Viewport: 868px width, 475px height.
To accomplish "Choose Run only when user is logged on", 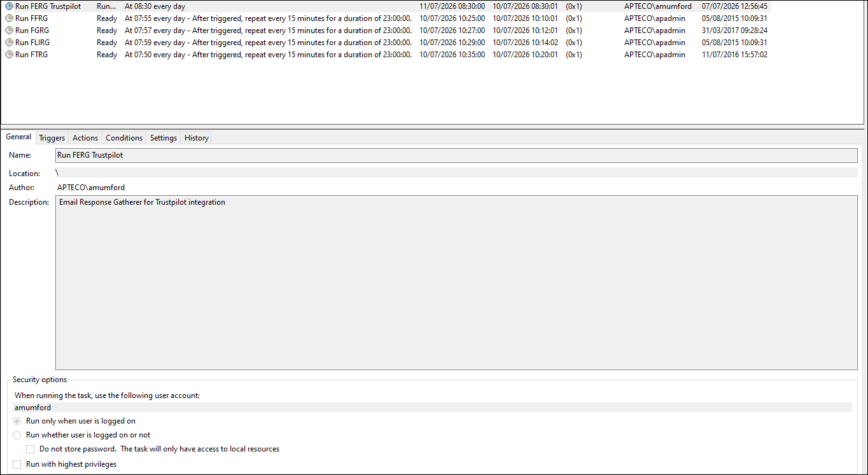I will pyautogui.click(x=17, y=421).
